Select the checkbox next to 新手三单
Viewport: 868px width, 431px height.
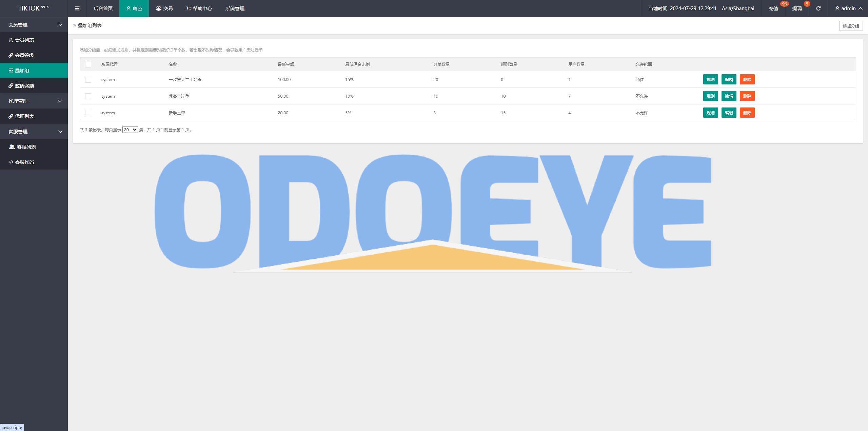tap(88, 113)
